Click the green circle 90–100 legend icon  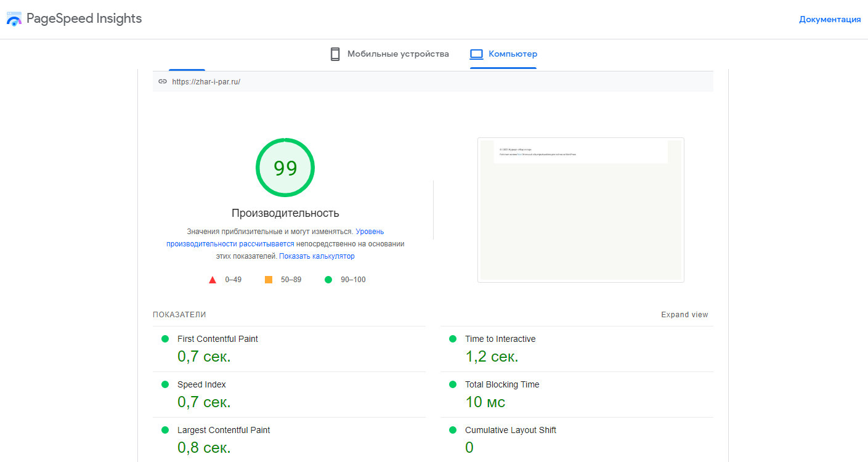click(x=328, y=280)
